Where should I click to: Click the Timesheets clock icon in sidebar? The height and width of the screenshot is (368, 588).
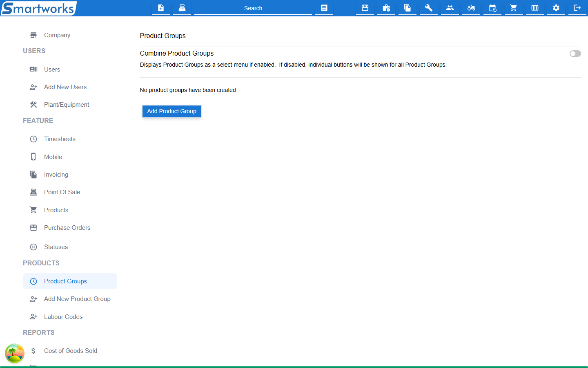(x=33, y=139)
